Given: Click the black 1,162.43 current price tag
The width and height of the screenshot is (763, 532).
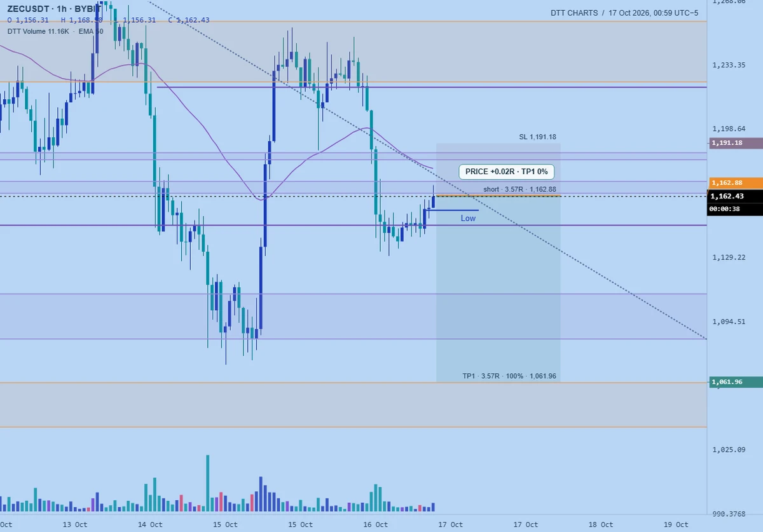Looking at the screenshot, I should [735, 196].
